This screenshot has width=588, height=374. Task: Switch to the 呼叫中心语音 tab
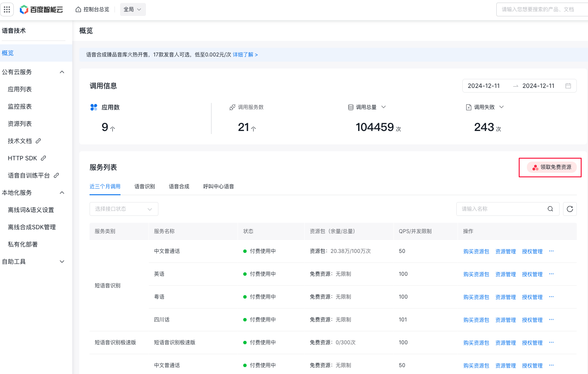[219, 187]
